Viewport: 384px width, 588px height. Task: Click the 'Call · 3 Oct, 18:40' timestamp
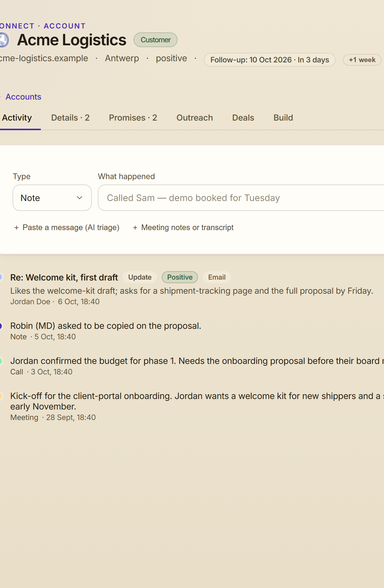41,372
